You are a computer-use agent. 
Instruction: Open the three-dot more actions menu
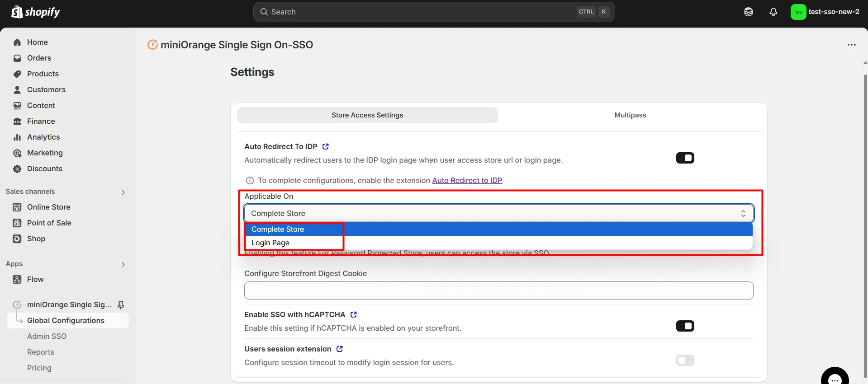pos(852,45)
